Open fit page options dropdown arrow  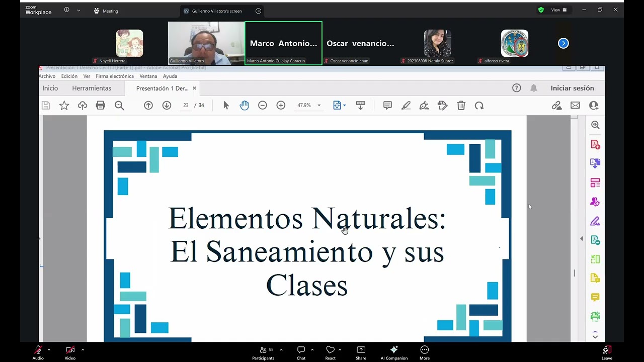[344, 106]
